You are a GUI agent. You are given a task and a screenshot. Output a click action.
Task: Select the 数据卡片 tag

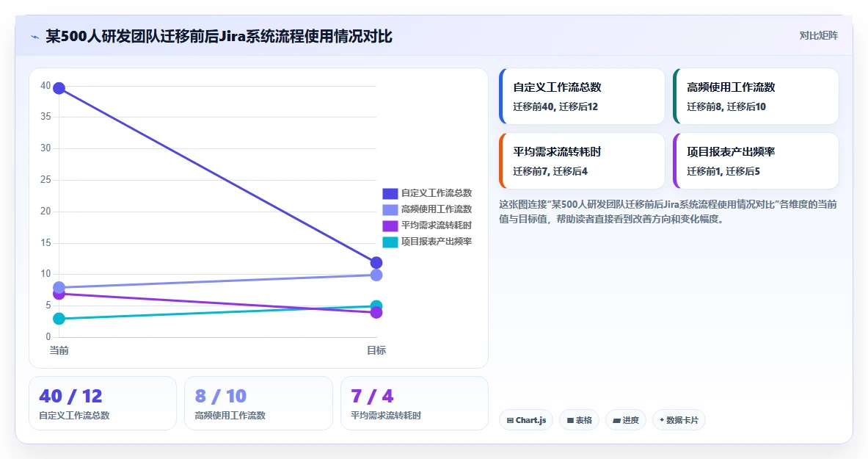(679, 420)
